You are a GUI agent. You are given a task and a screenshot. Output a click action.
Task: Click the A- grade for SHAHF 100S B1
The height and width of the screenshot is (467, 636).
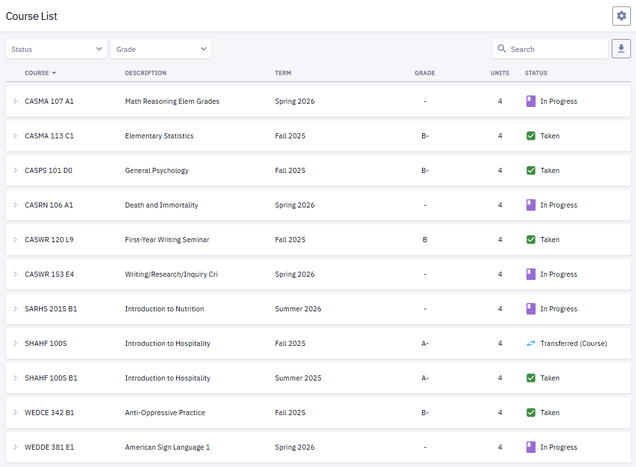click(x=425, y=378)
